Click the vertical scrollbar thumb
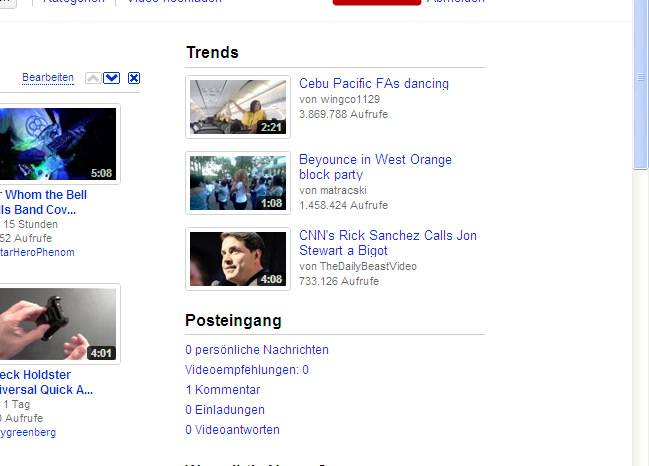 click(640, 83)
